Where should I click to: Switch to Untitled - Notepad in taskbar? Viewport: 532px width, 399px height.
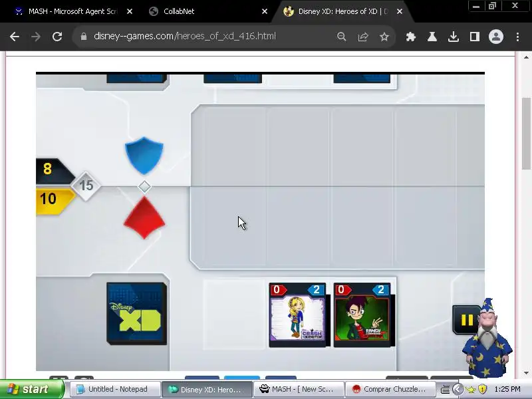point(114,389)
